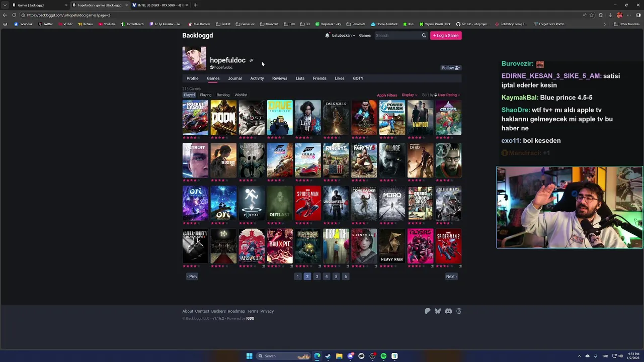
Task: Open Backloggd Threads footer icon
Action: [x=459, y=311]
